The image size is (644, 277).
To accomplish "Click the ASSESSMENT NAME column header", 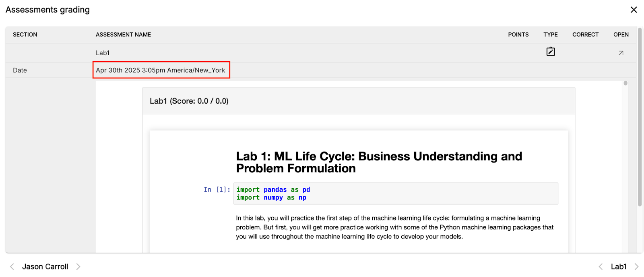I will click(x=123, y=35).
